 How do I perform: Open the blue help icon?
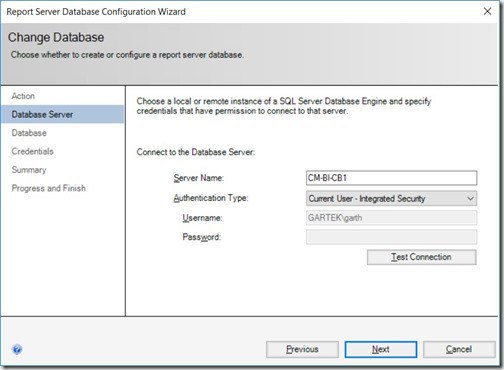coord(17,349)
